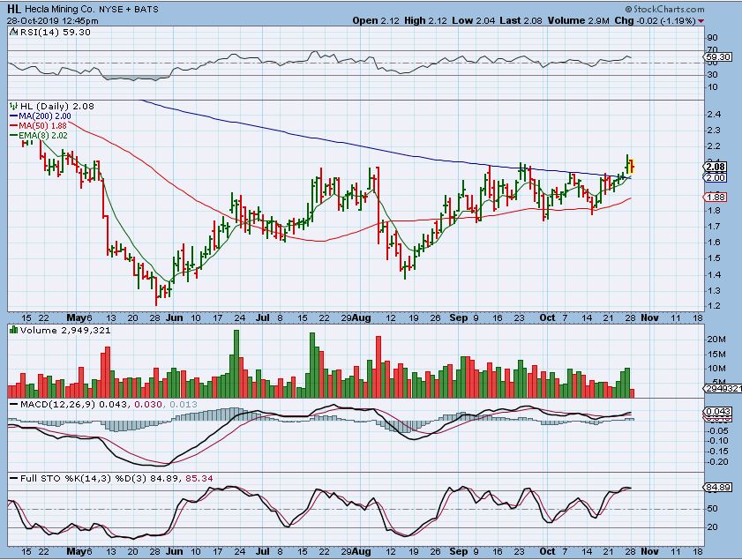The image size is (742, 560).
Task: Click the Jun label on price chart axis
Action: [x=174, y=317]
